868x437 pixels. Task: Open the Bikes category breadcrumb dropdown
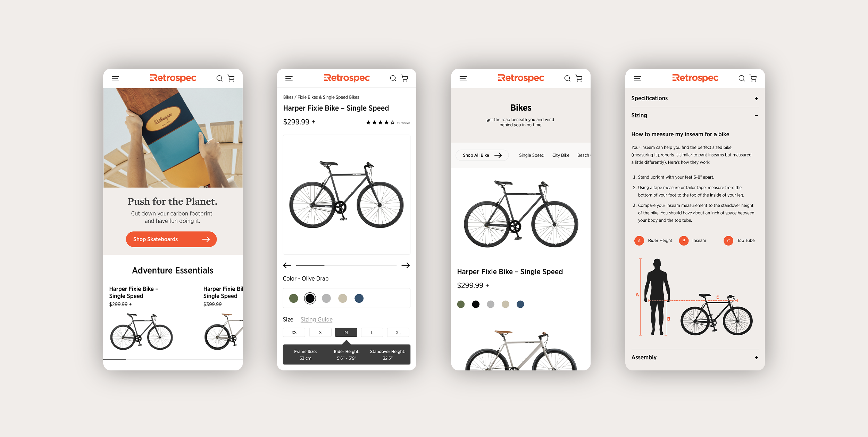click(288, 97)
